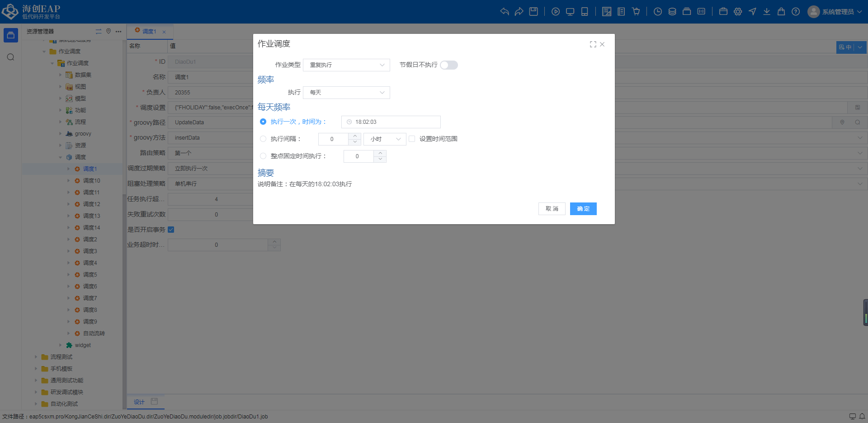Select the 执行间隔 radio option
The height and width of the screenshot is (423, 868).
(x=263, y=139)
